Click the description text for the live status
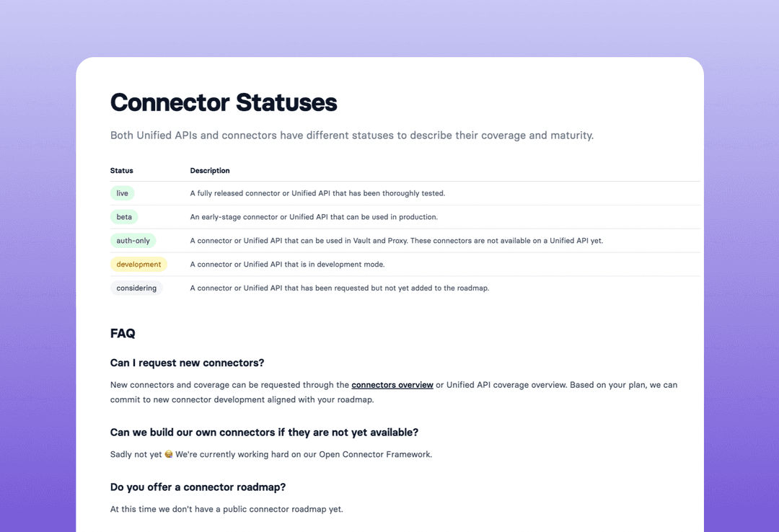Screen dimensions: 779x532 coord(317,193)
